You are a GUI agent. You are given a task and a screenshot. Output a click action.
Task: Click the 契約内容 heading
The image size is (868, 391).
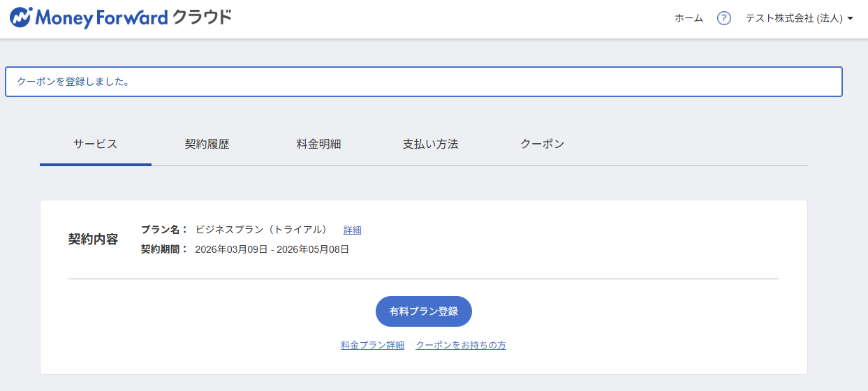(x=93, y=239)
